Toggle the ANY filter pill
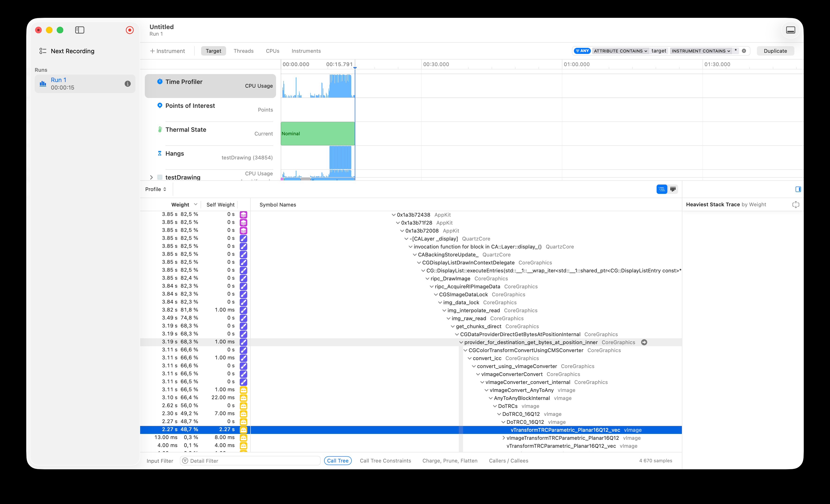The height and width of the screenshot is (504, 830). 582,51
